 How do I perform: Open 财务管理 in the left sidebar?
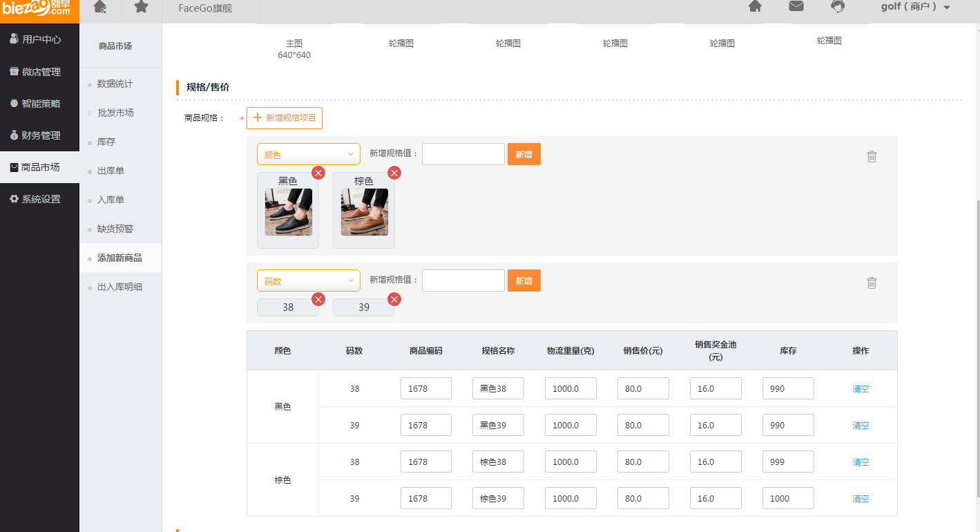point(40,135)
